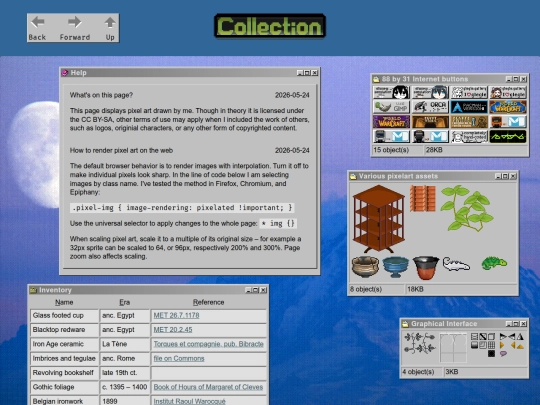Screen dimensions: 540x405
Task: Open the Institut Raoul Warocqué link
Action: pyautogui.click(x=189, y=401)
